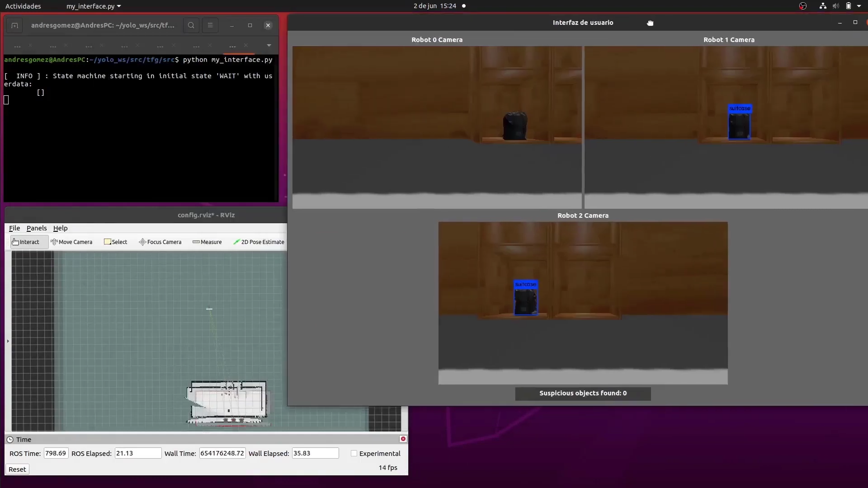Open the RViz File menu
This screenshot has width=868, height=488.
tap(14, 228)
